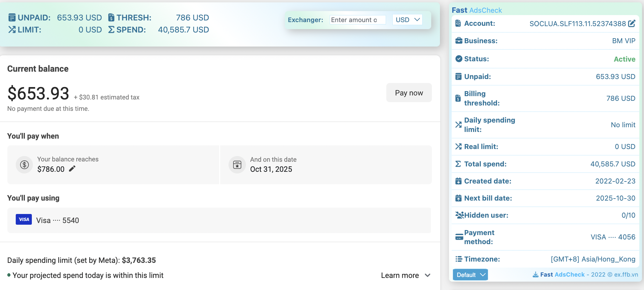This screenshot has height=290, width=644.
Task: Click the calendar star icon beside payment date
Action: 237,165
